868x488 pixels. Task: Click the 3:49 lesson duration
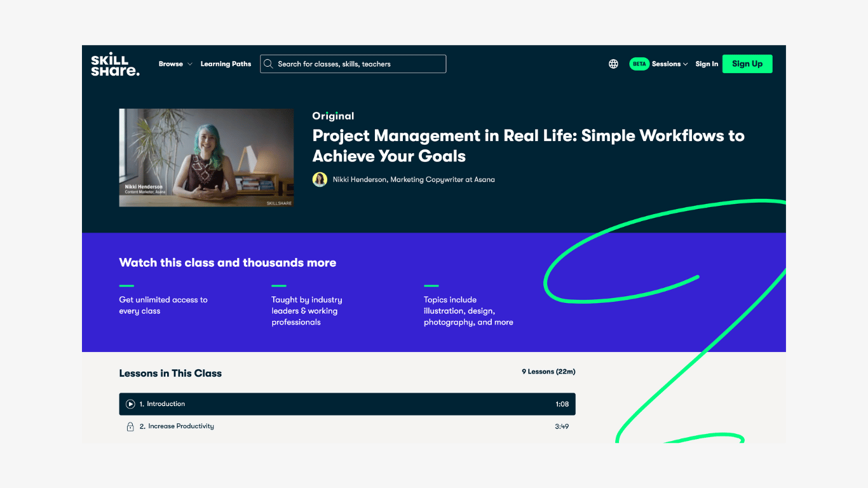click(562, 427)
